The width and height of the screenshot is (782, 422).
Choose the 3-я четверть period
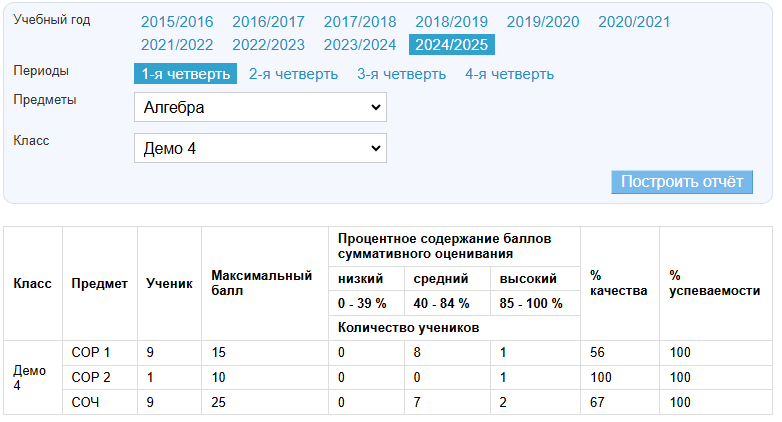pyautogui.click(x=401, y=74)
